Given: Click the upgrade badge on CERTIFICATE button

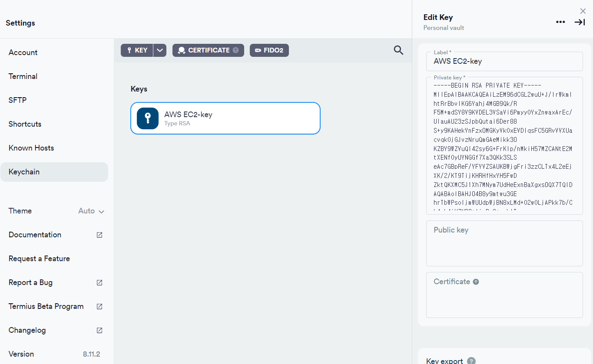Looking at the screenshot, I should coord(235,50).
